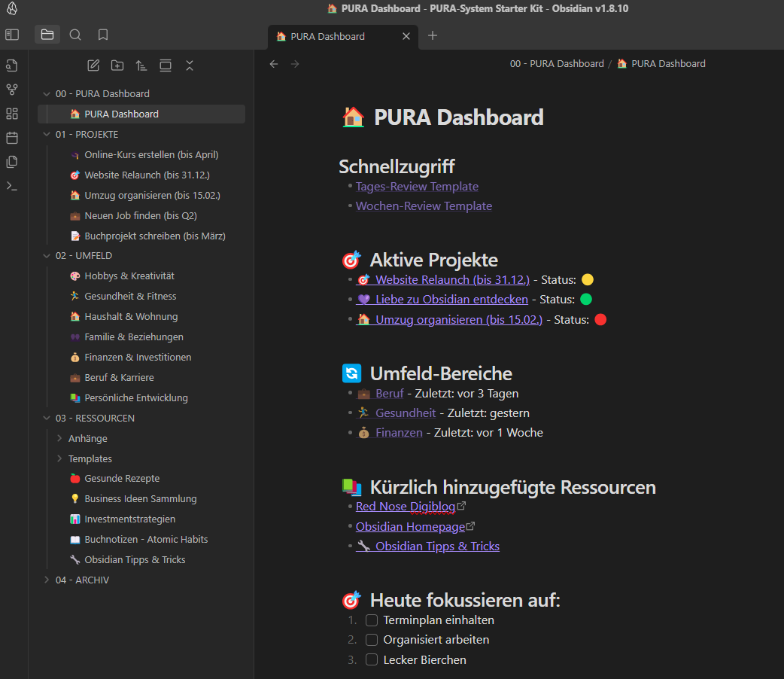Create a new folder via toolbar icon
Image resolution: width=784 pixels, height=679 pixels.
click(117, 65)
